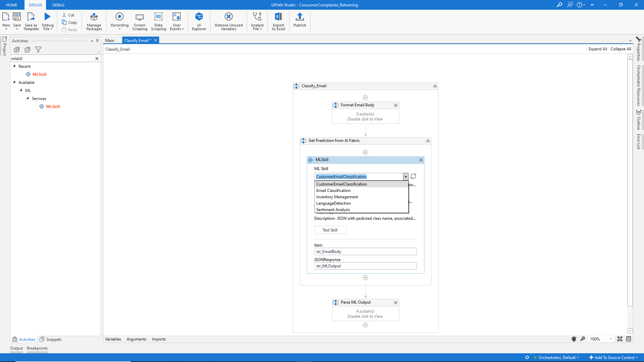Click Copy in the ribbon
644x362 pixels.
[70, 22]
